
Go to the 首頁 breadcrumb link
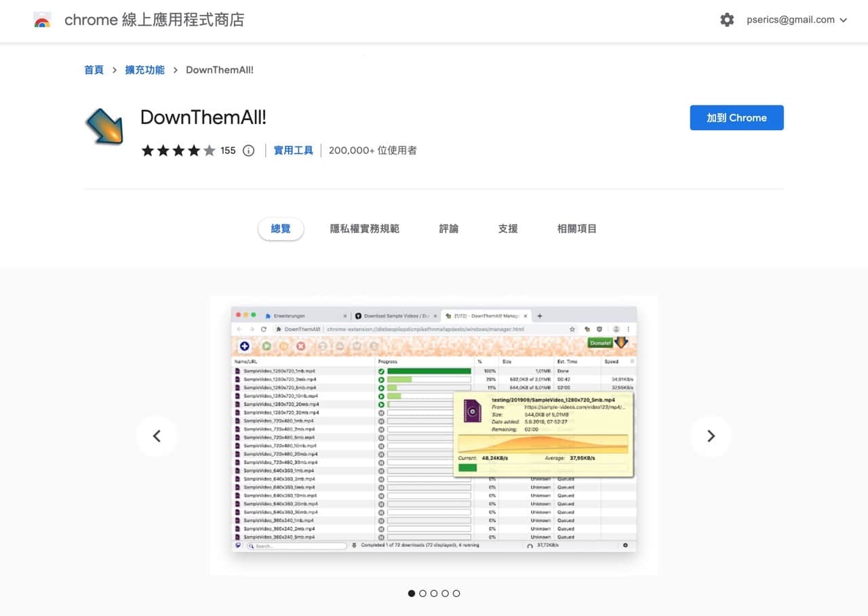(x=94, y=70)
